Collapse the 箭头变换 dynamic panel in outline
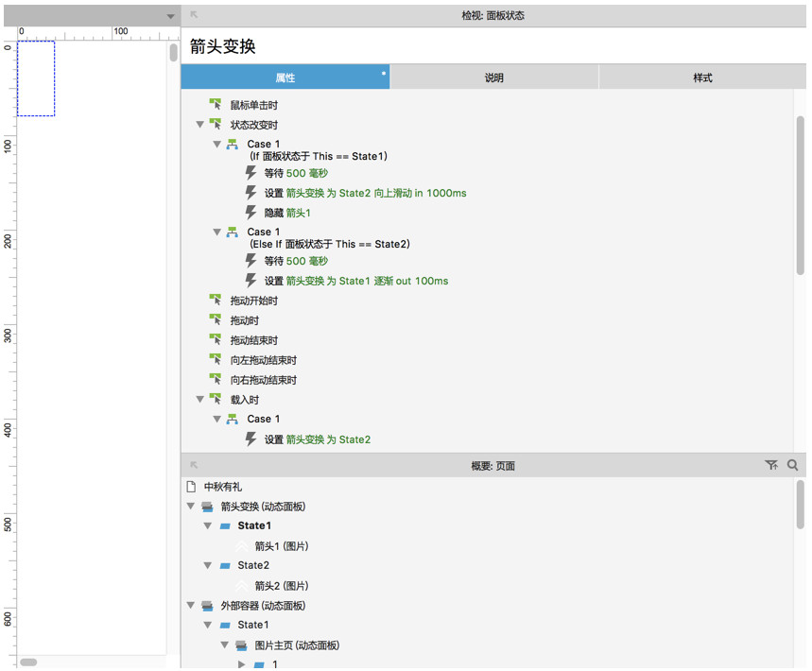This screenshot has width=812, height=671. tap(191, 507)
